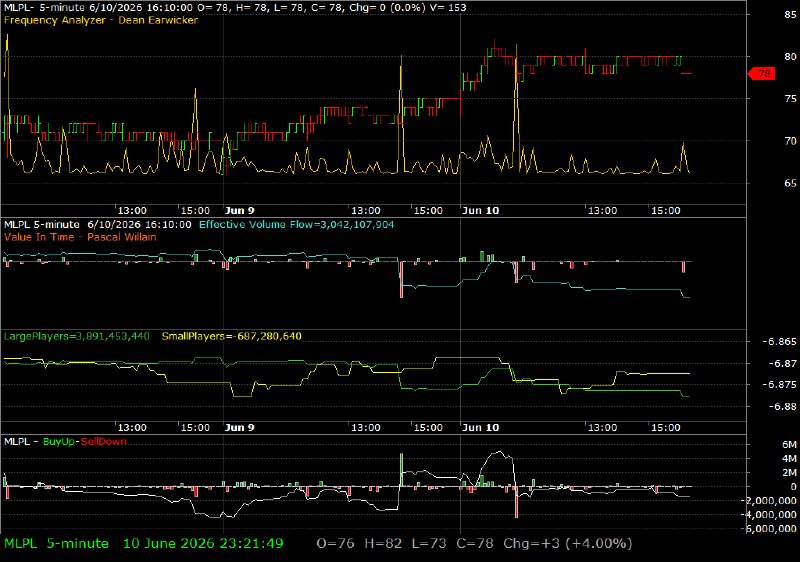Viewport: 800px width, 562px height.
Task: Click the L=73 status bar value
Action: tap(429, 544)
